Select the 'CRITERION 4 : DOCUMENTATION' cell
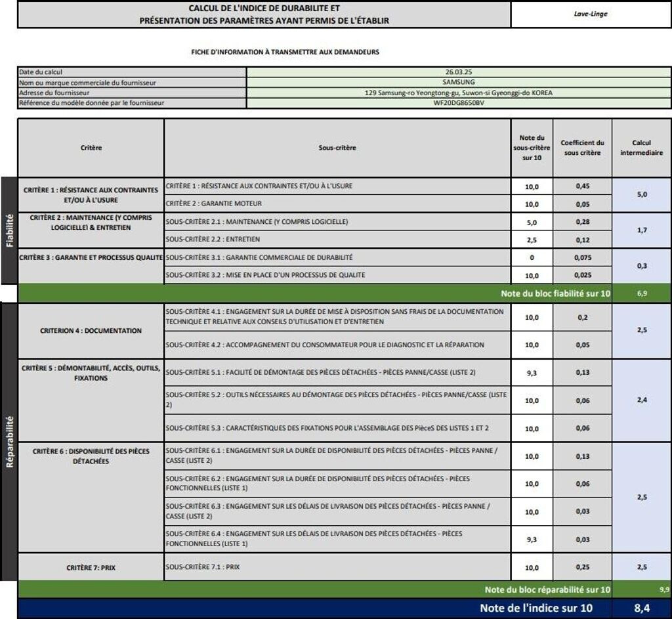672x619 pixels. point(91,331)
